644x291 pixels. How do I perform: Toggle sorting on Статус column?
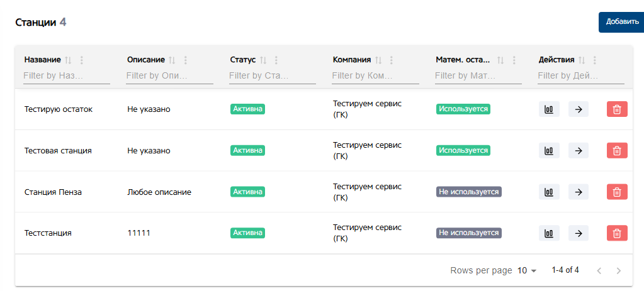264,60
